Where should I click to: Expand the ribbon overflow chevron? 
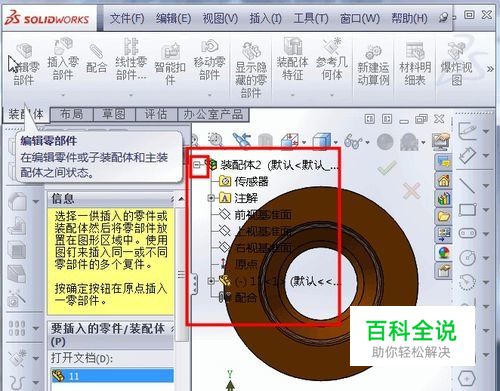coord(490,69)
